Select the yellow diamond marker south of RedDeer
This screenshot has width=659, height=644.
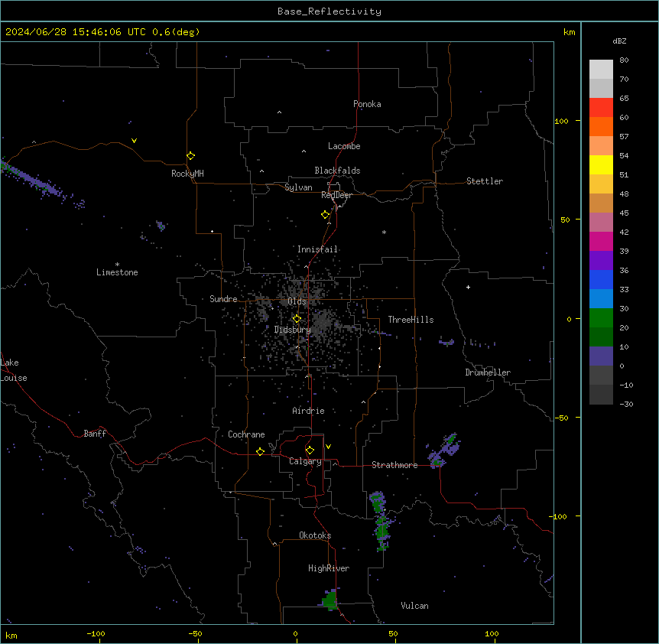(x=325, y=215)
